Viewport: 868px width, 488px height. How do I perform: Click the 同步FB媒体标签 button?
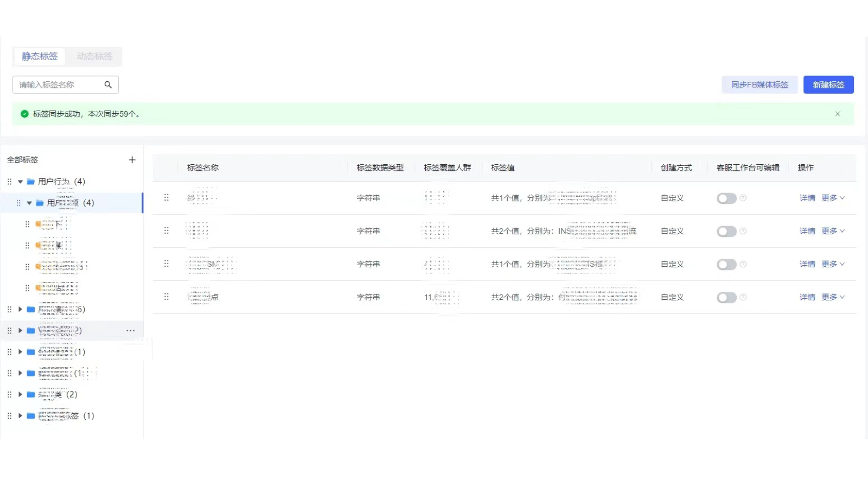click(759, 85)
